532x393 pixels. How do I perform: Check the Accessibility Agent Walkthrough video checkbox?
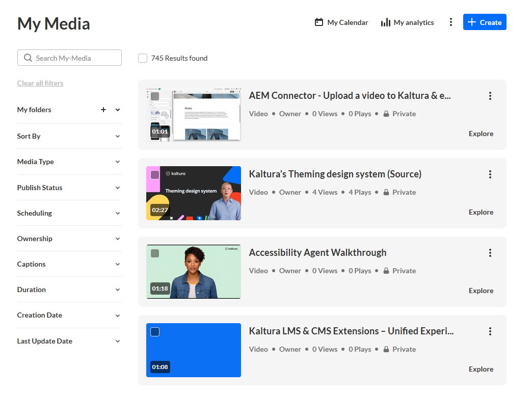coord(155,253)
